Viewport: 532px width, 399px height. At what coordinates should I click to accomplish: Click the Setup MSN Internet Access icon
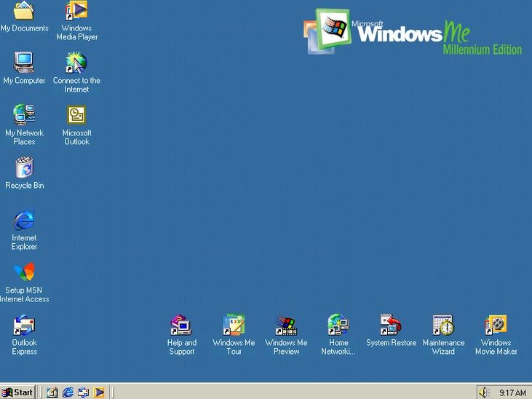pyautogui.click(x=24, y=272)
